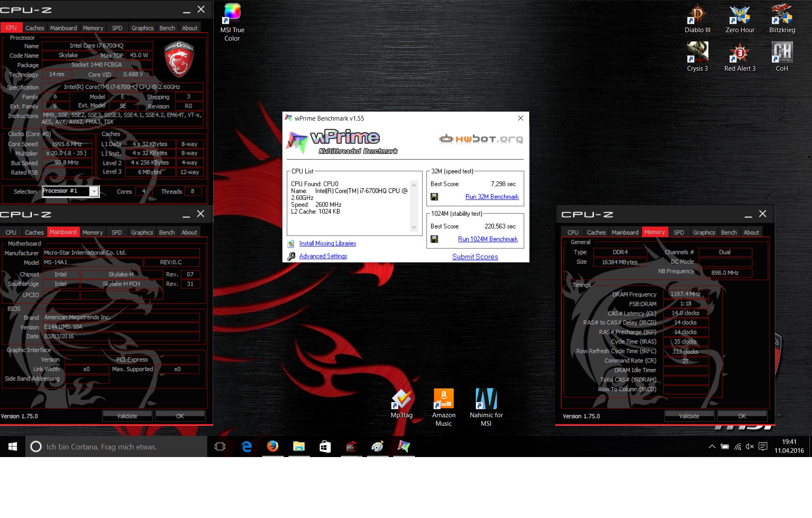Open Graphics tab in Mainboard CPU-Z window

pos(142,232)
